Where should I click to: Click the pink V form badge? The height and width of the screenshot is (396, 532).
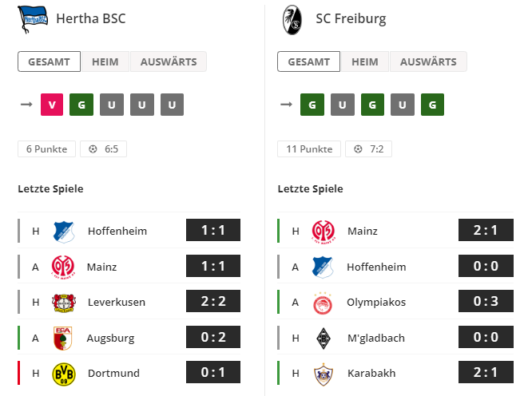pyautogui.click(x=52, y=105)
